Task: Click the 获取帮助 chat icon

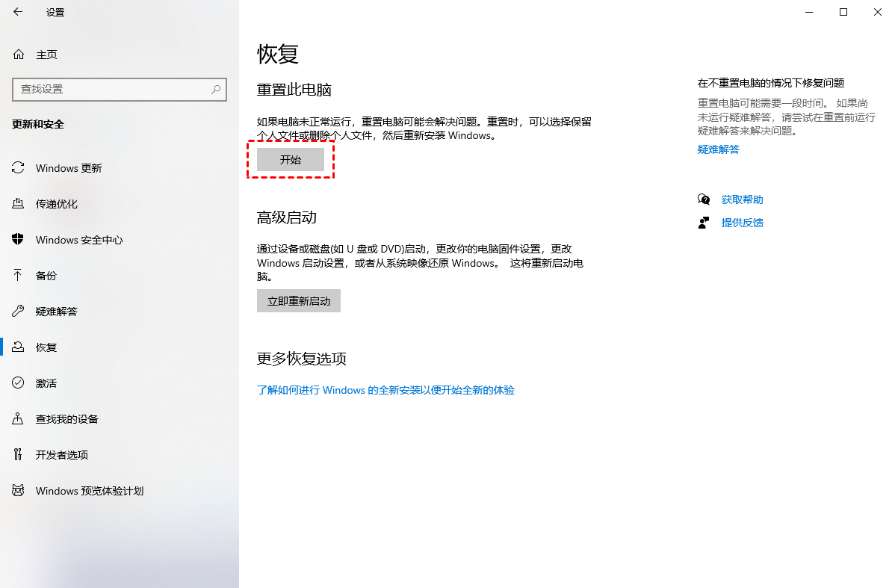Action: (704, 199)
